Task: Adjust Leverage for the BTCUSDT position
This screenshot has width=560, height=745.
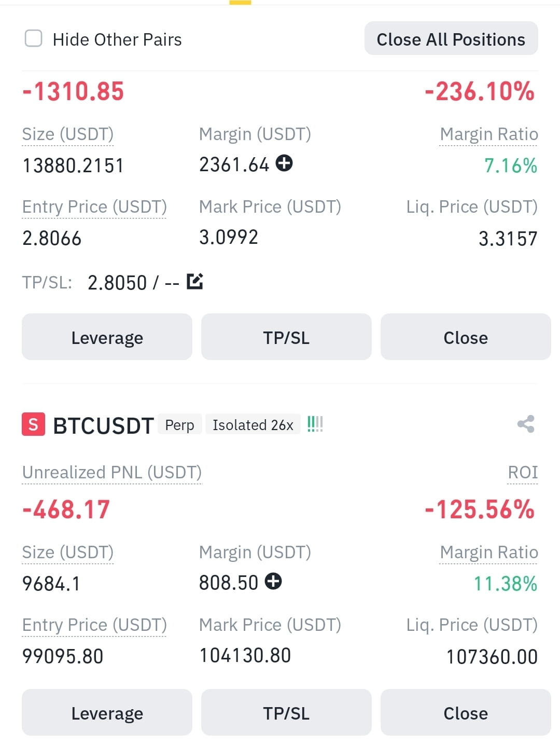Action: [107, 712]
